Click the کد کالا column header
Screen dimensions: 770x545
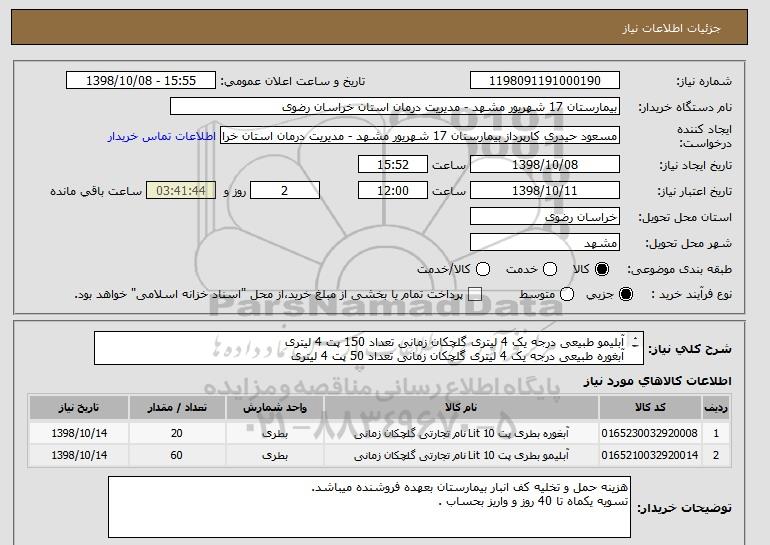point(650,408)
